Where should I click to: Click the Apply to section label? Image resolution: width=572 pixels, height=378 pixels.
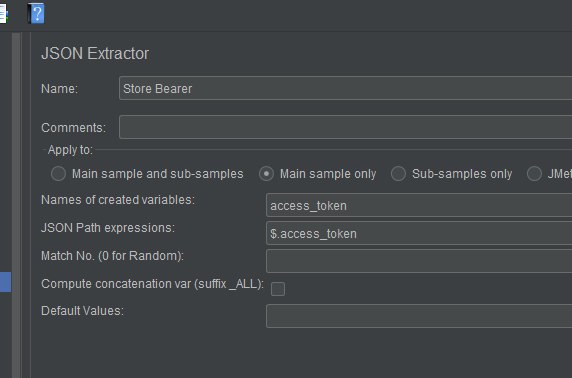(x=70, y=150)
